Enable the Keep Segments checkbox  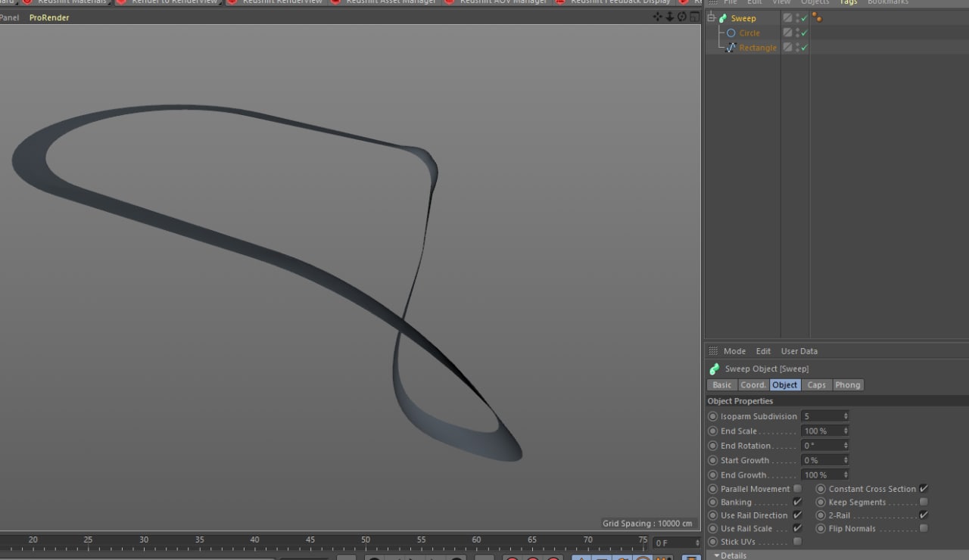[924, 502]
